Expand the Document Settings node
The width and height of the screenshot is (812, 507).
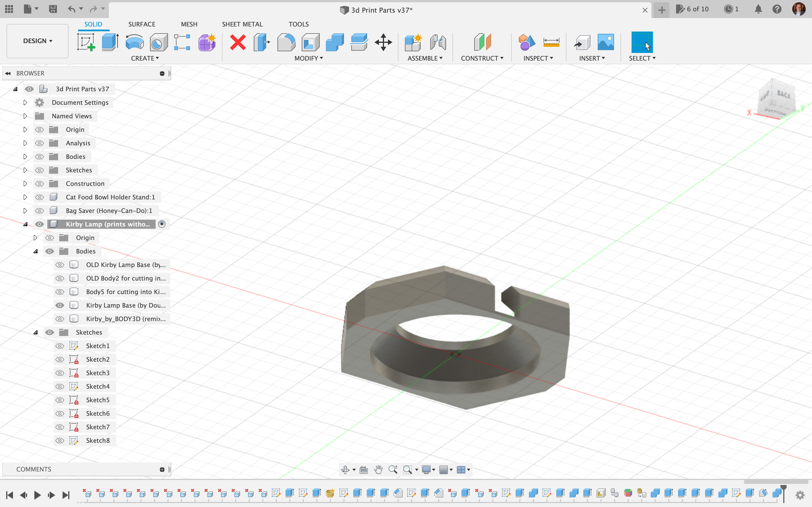[x=25, y=103]
